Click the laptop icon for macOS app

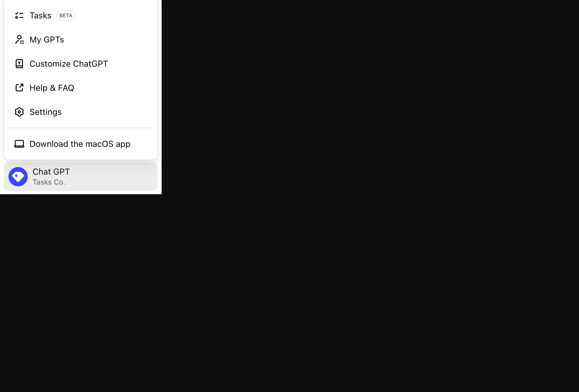[19, 144]
